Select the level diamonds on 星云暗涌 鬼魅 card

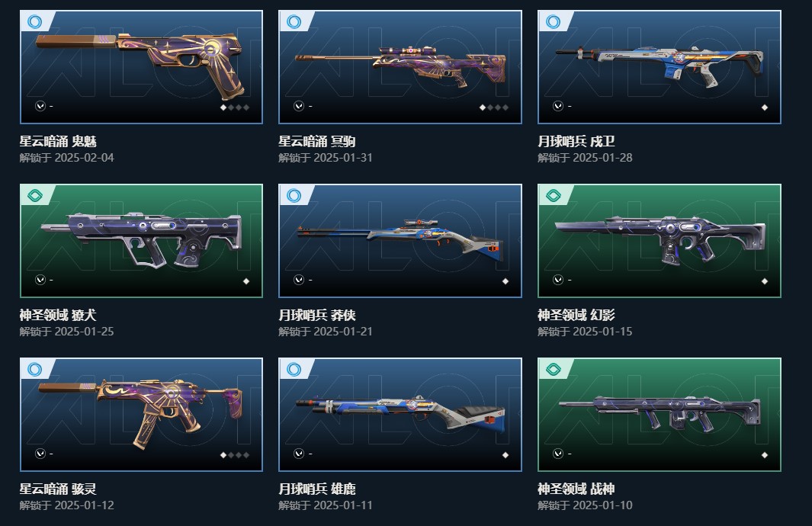pos(235,107)
